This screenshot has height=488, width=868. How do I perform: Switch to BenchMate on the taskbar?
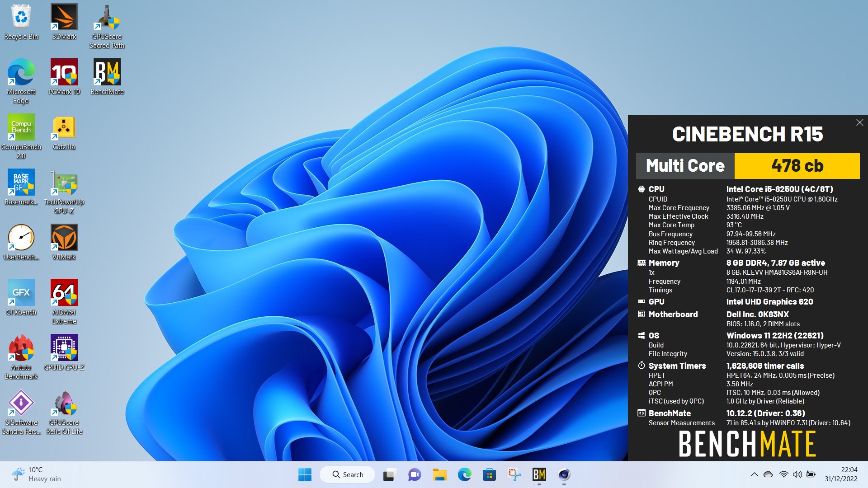539,474
